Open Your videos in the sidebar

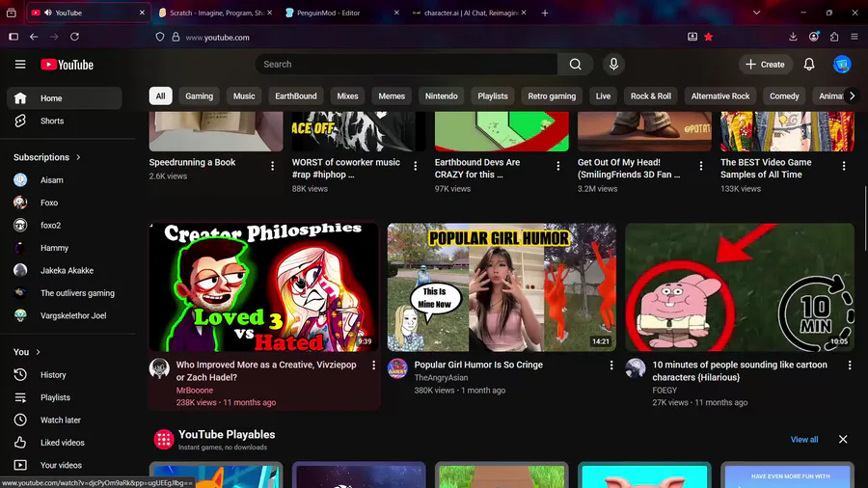[x=65, y=465]
